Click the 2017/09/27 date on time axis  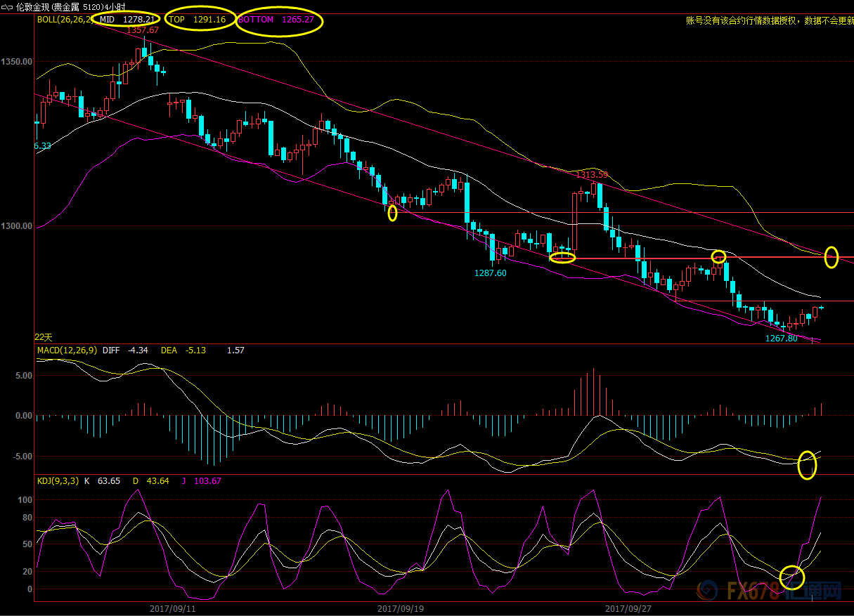(628, 608)
